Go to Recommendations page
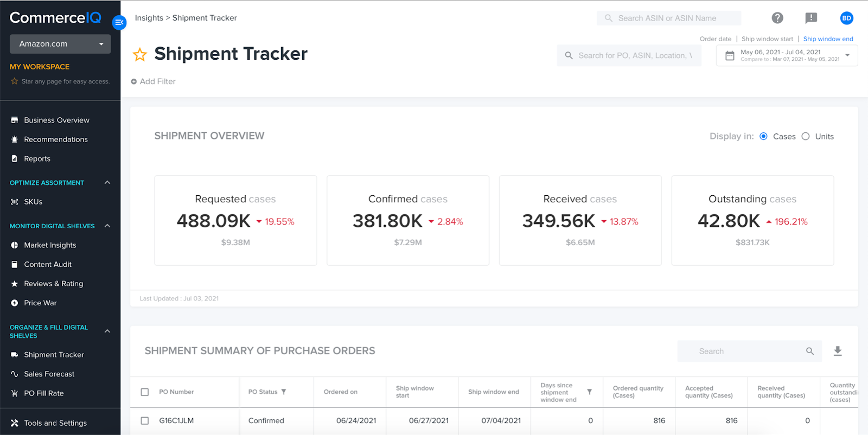The image size is (868, 435). [56, 139]
